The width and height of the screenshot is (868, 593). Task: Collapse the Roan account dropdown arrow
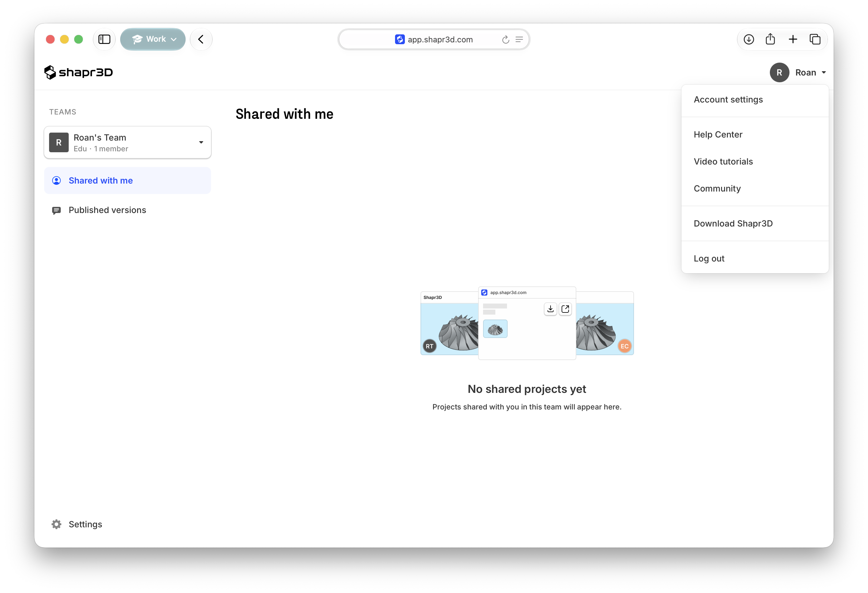(x=824, y=72)
